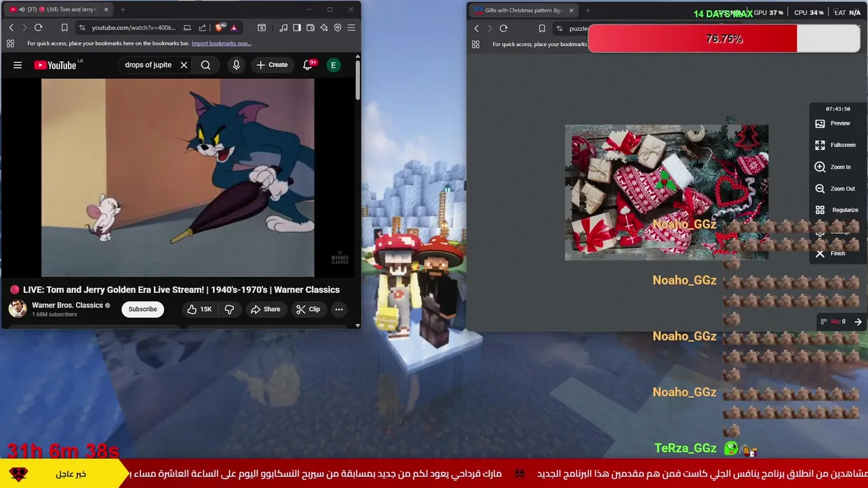Bookmark the YouTube page
This screenshot has width=868, height=488.
(64, 28)
